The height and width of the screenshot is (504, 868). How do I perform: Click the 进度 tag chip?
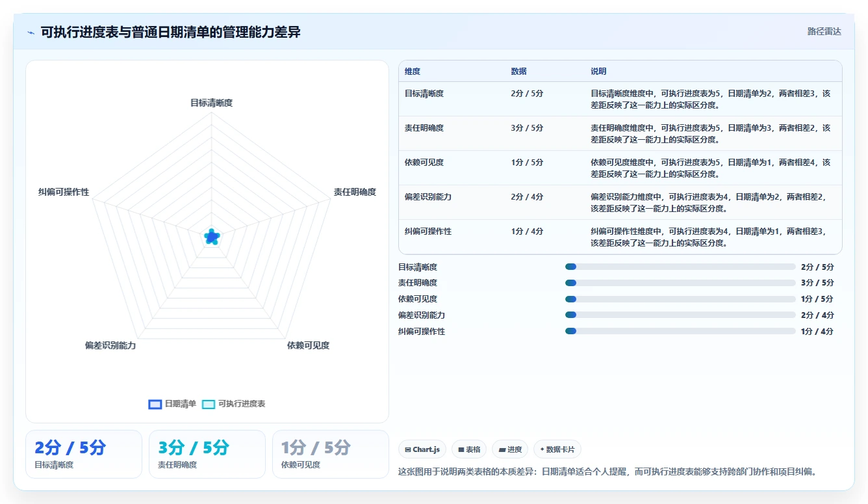click(x=510, y=449)
